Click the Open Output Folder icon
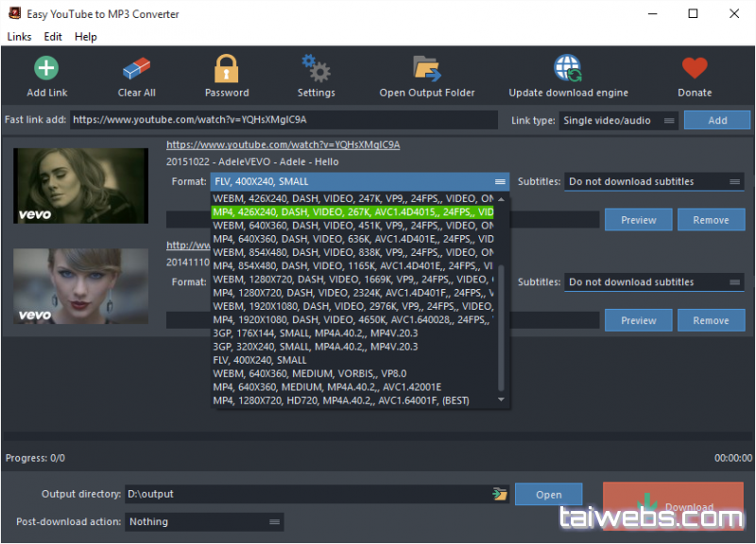 pos(427,69)
